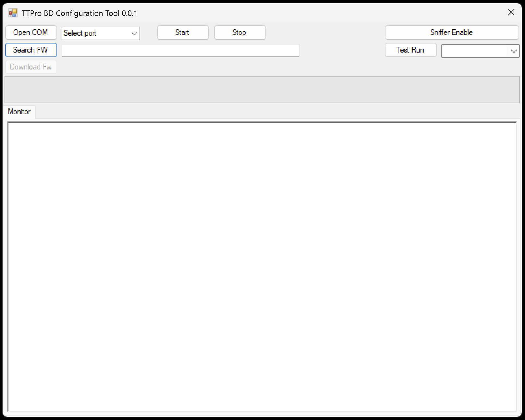This screenshot has height=420, width=525.
Task: Enable the sniffer via Sniffer Enable
Action: 452,32
